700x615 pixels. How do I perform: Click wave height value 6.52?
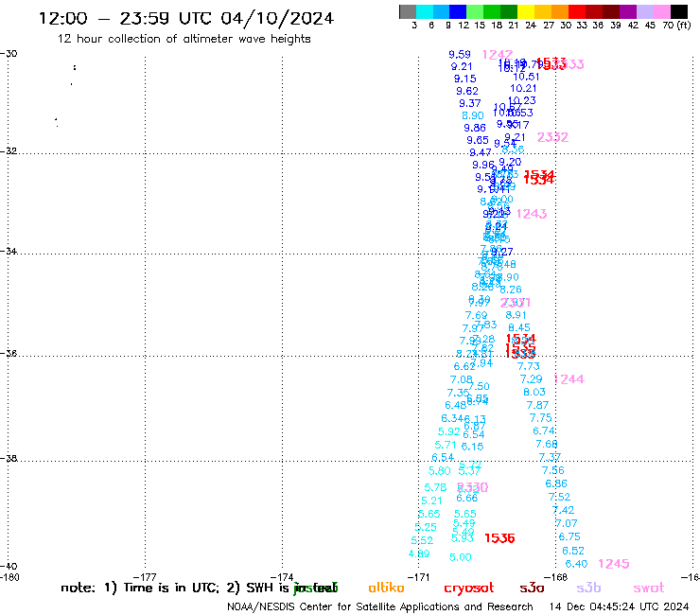[572, 551]
